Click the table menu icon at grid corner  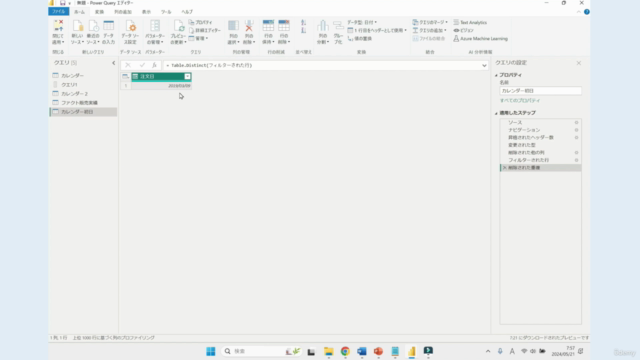click(x=126, y=77)
